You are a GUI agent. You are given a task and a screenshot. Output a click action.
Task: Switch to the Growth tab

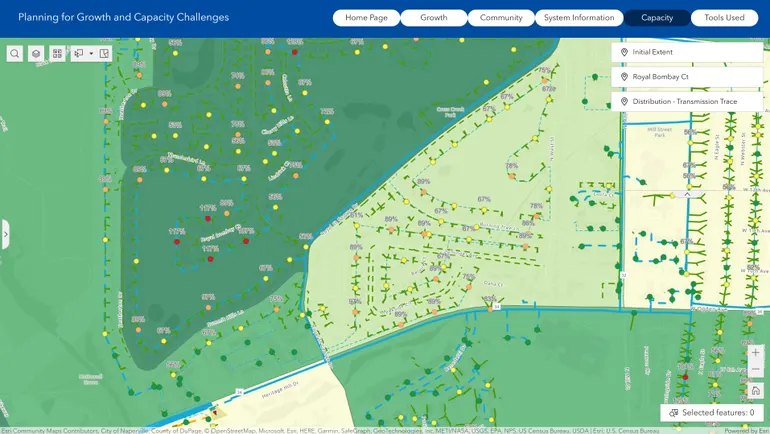pyautogui.click(x=434, y=18)
